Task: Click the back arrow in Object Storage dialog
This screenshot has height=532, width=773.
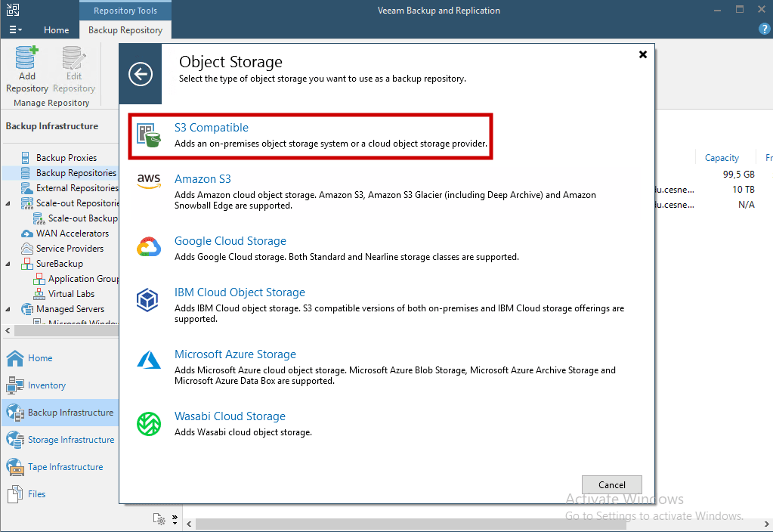Action: pos(140,74)
